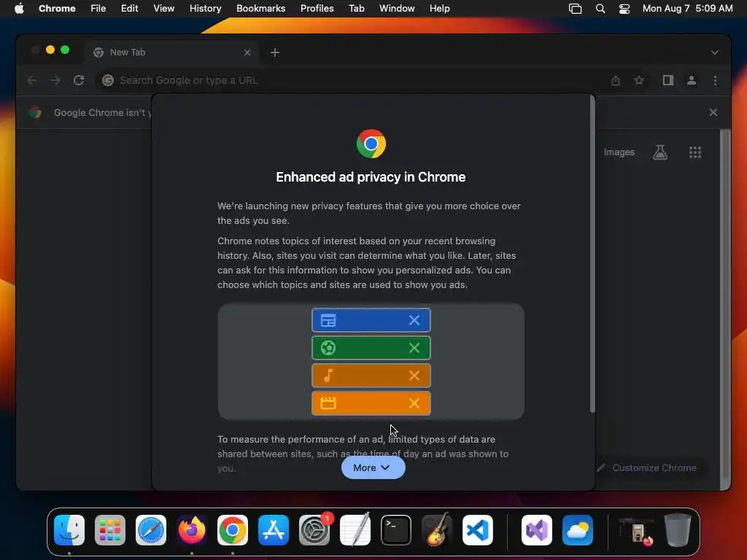Screen dimensions: 747x560
Task: Open App Store from the Dock
Action: 274,530
